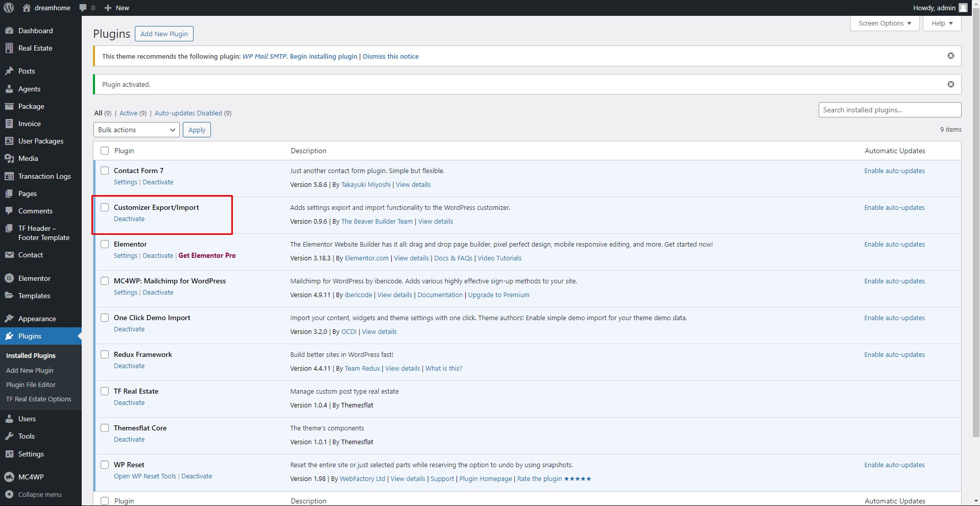Check the MC4WP Mailchimp plugin checkbox
The image size is (980, 506).
105,281
